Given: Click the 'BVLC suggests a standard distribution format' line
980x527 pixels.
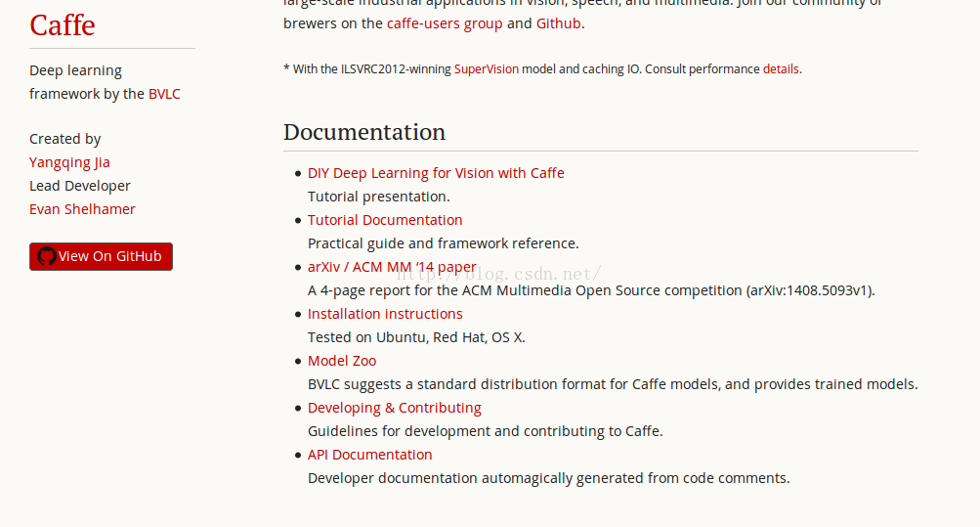Looking at the screenshot, I should (613, 384).
